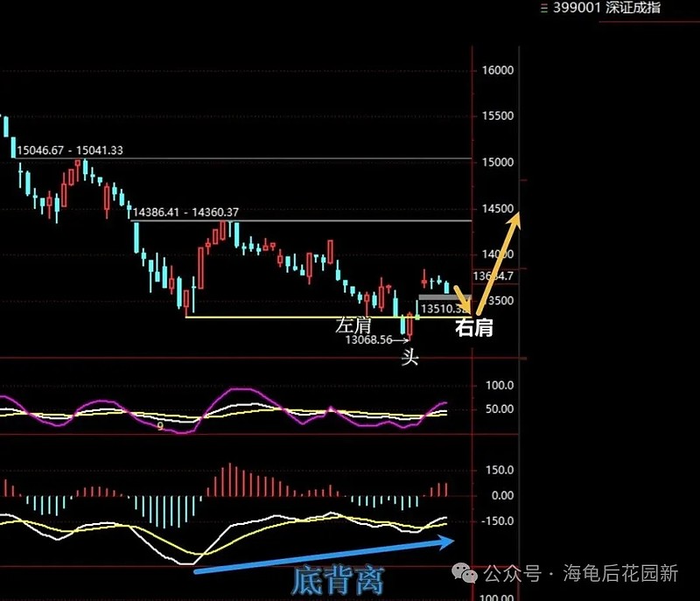Screen dimensions: 700x601
Task: Click the 399001 深证成指 index title
Action: click(606, 7)
